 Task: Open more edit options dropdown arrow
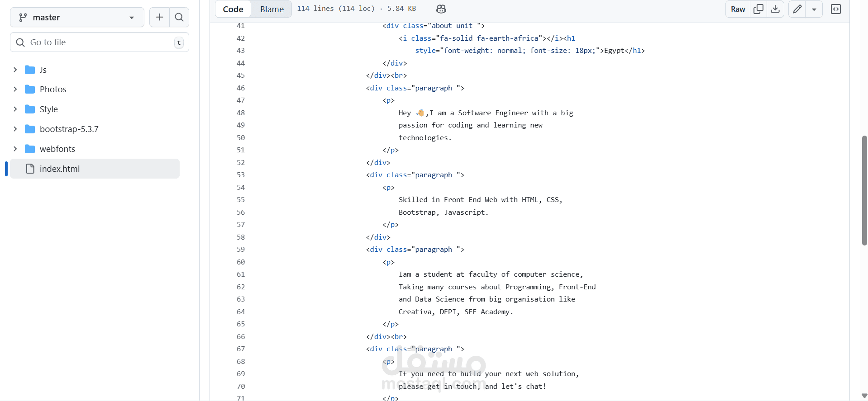pyautogui.click(x=814, y=9)
